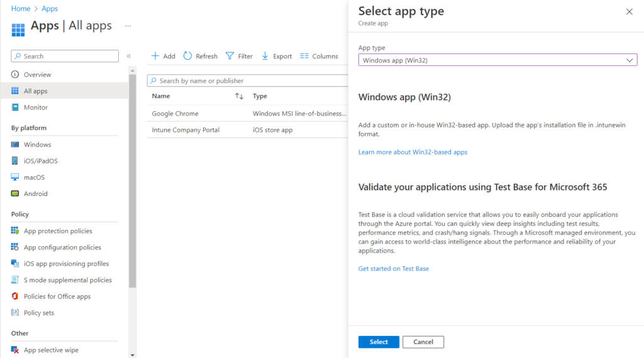This screenshot has height=358, width=644.
Task: Click the circular Refresh arrow icon
Action: point(187,56)
